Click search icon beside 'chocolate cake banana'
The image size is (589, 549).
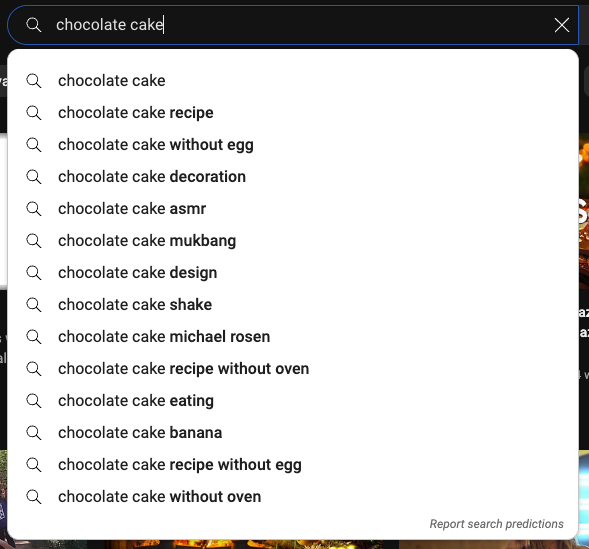pos(33,433)
